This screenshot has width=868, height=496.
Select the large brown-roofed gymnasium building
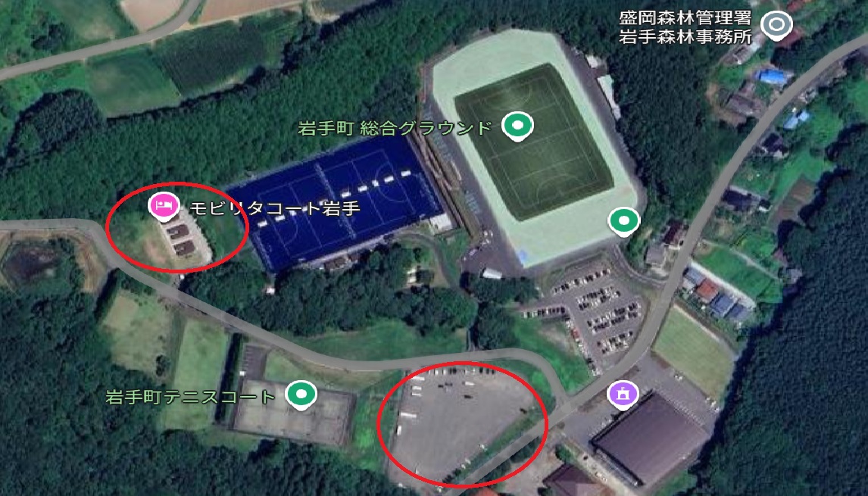pos(651,438)
